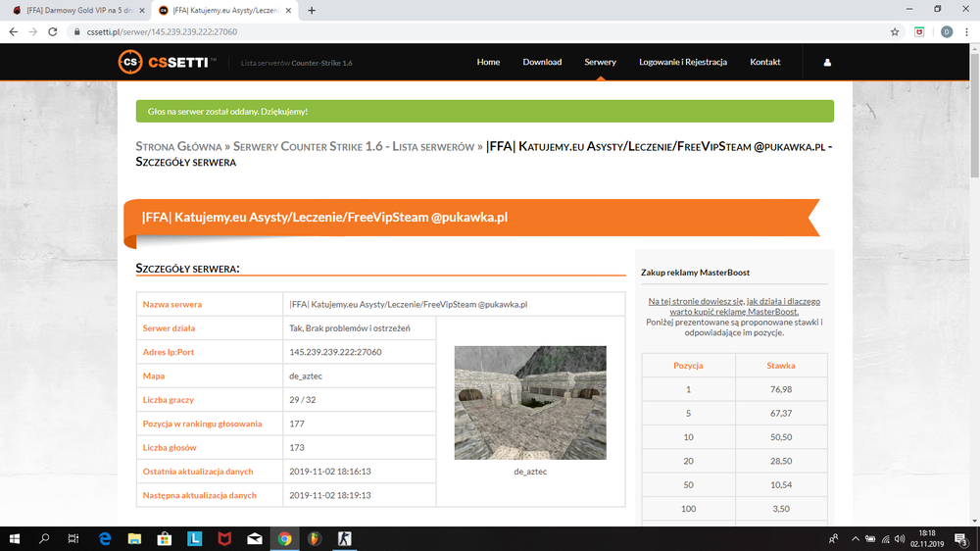Click Serwery Counter Strike 1.6 breadcrumb

click(x=354, y=146)
